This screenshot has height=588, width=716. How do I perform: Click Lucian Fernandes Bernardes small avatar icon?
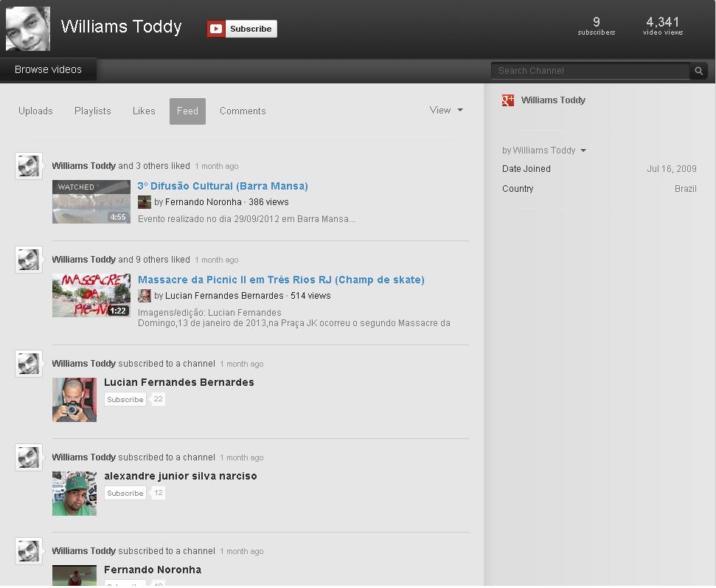pos(145,296)
